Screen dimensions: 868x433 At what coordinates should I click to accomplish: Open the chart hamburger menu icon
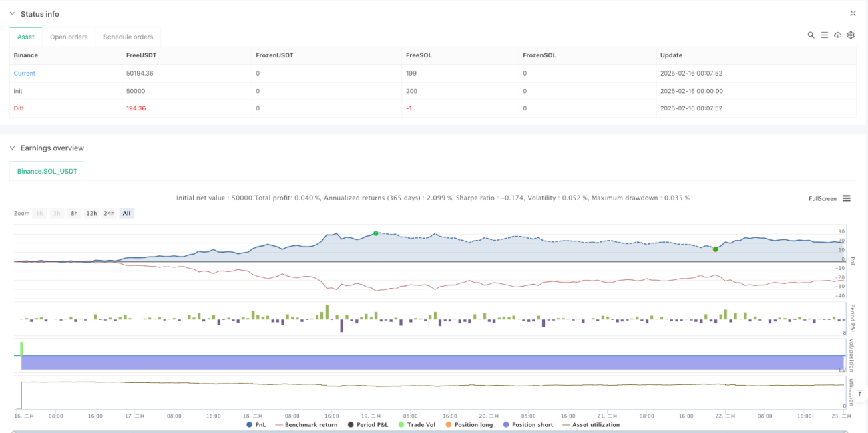point(847,198)
